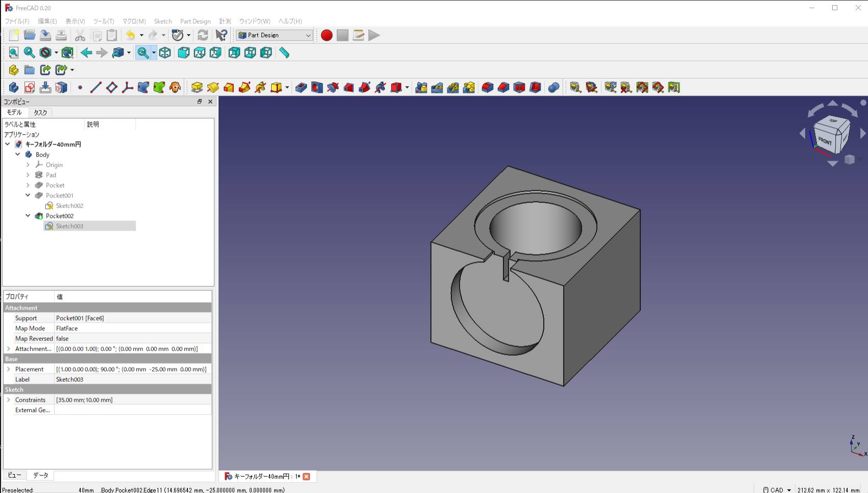Click the Undo arrow icon
This screenshot has height=493, width=868.
[131, 35]
